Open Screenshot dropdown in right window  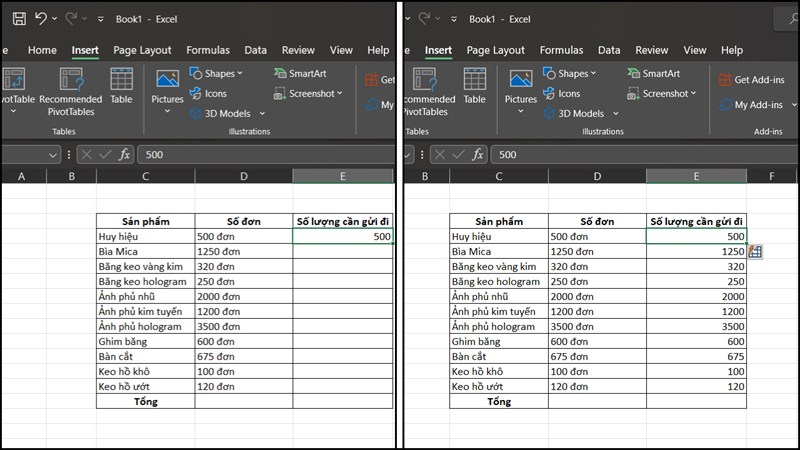click(x=662, y=93)
